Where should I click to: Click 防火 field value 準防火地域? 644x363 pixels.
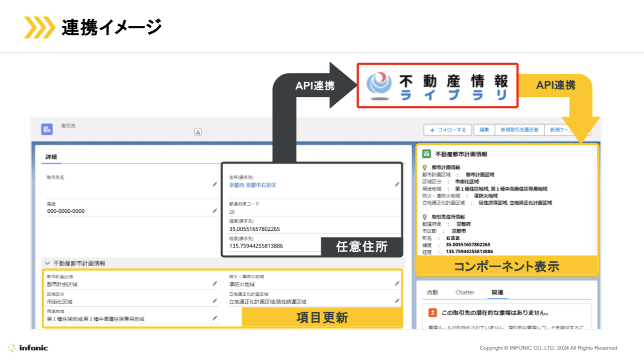242,284
